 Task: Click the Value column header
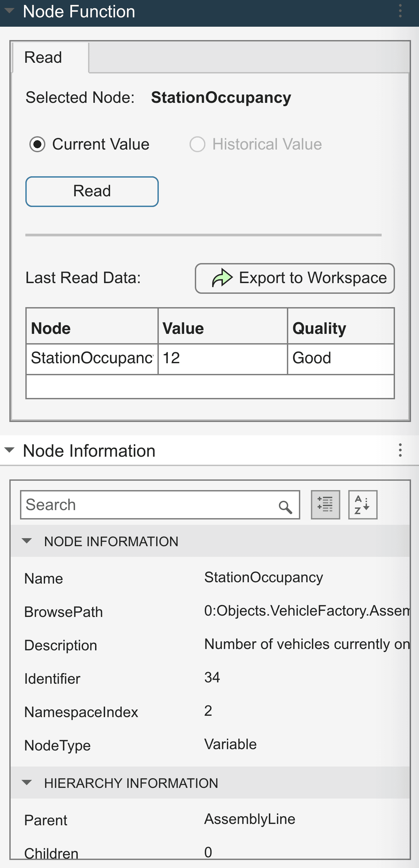coord(223,326)
